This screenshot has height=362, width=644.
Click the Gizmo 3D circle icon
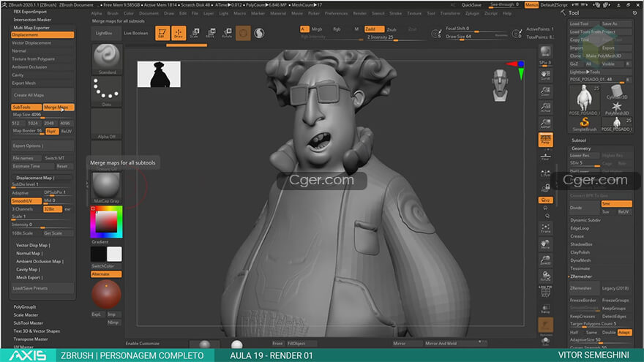tap(243, 33)
